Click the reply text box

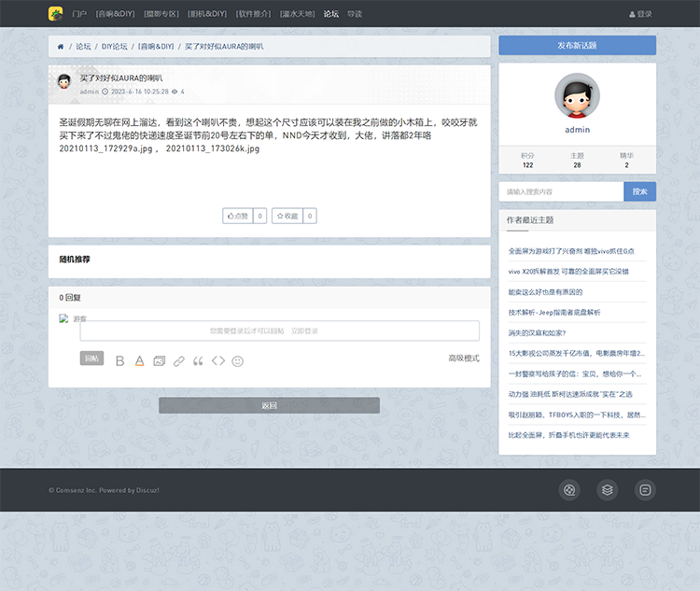(x=279, y=331)
